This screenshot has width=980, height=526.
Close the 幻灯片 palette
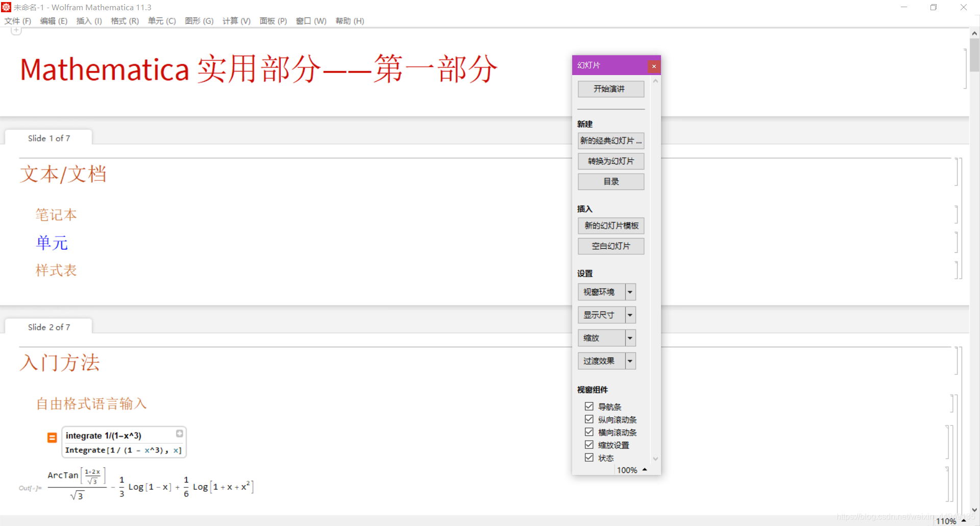[x=654, y=66]
